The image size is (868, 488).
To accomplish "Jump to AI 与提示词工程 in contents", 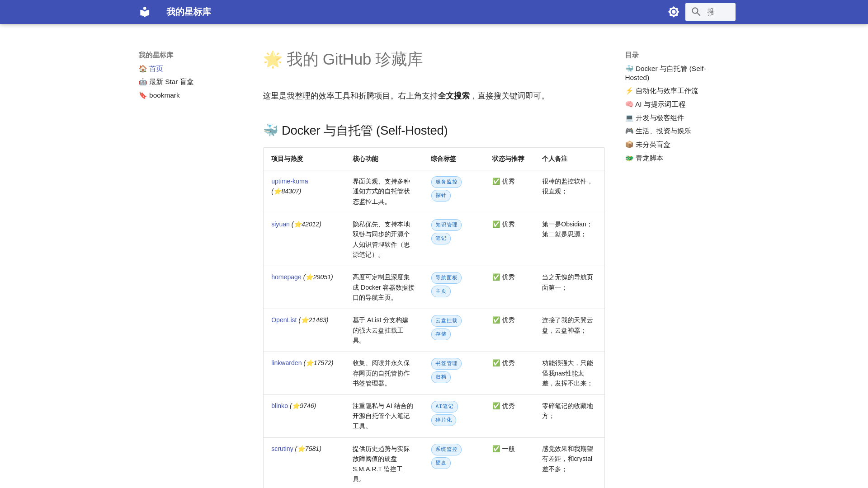I will pyautogui.click(x=655, y=104).
